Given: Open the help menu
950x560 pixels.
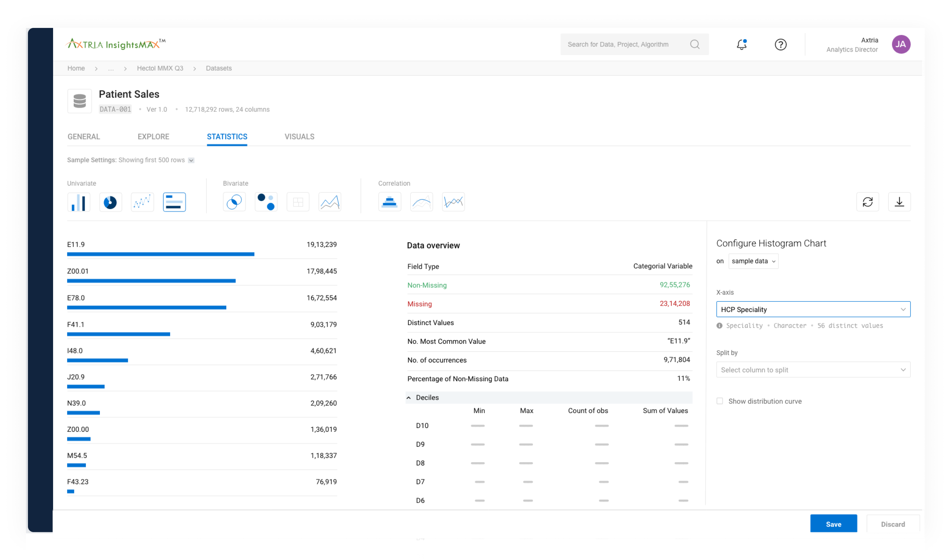Looking at the screenshot, I should pos(780,44).
